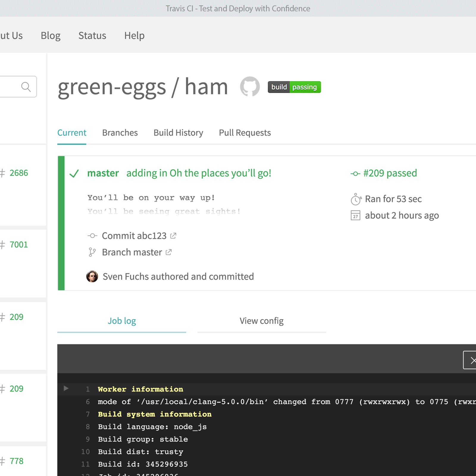
Task: Select sidebar build number 778
Action: point(16,461)
